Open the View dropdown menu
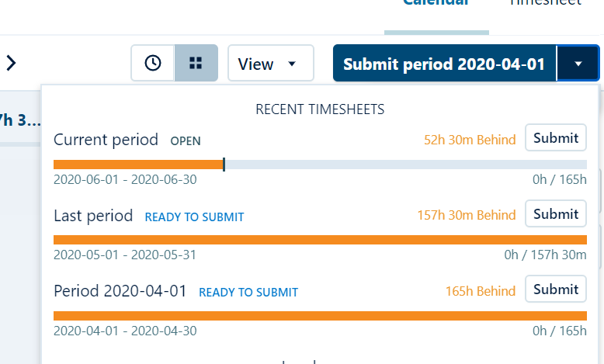The image size is (604, 364). 271,63
